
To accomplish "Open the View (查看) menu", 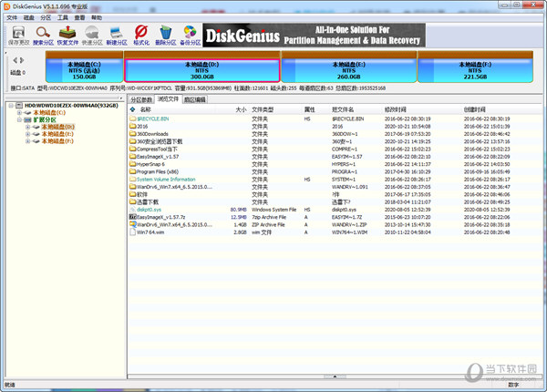I will coord(80,18).
